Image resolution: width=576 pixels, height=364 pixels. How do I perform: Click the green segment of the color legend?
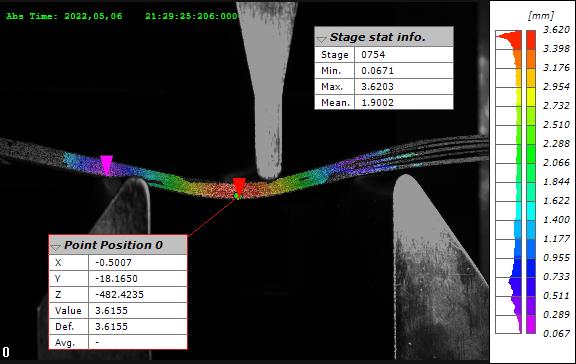click(531, 144)
